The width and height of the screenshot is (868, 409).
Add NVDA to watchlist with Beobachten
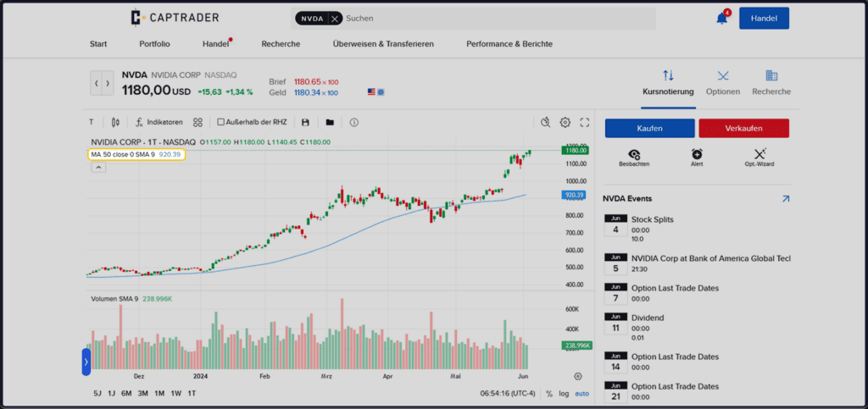click(x=634, y=158)
